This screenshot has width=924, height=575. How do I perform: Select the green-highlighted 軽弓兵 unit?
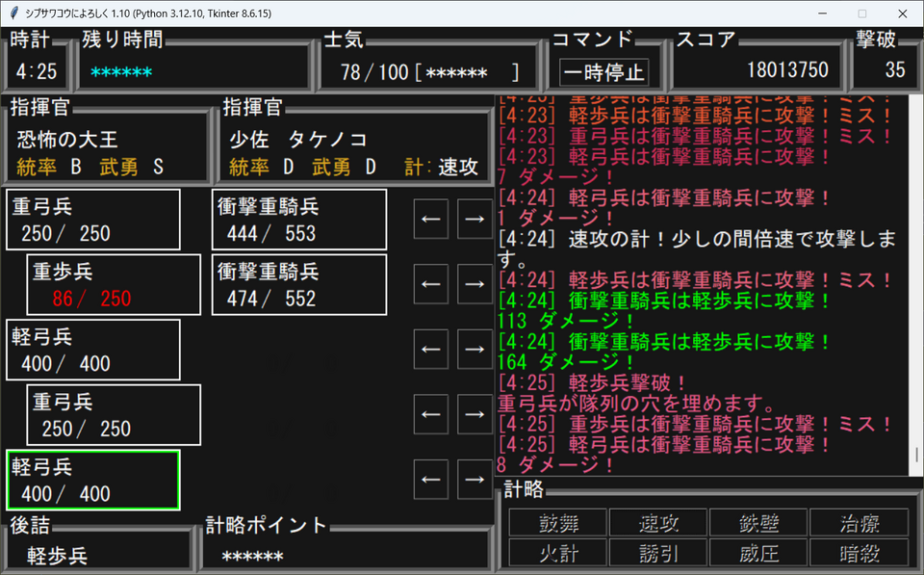click(92, 480)
